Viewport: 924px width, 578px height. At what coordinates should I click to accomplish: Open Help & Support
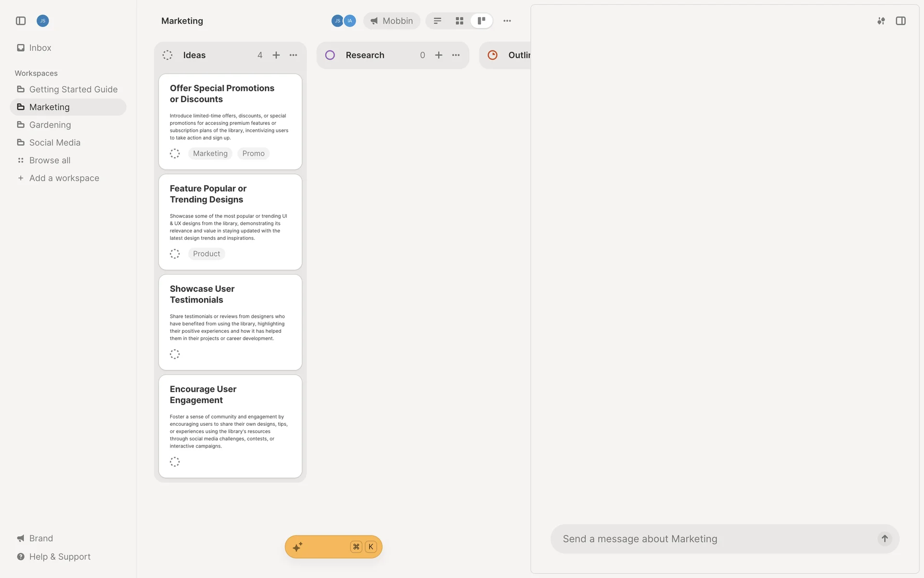click(x=60, y=557)
